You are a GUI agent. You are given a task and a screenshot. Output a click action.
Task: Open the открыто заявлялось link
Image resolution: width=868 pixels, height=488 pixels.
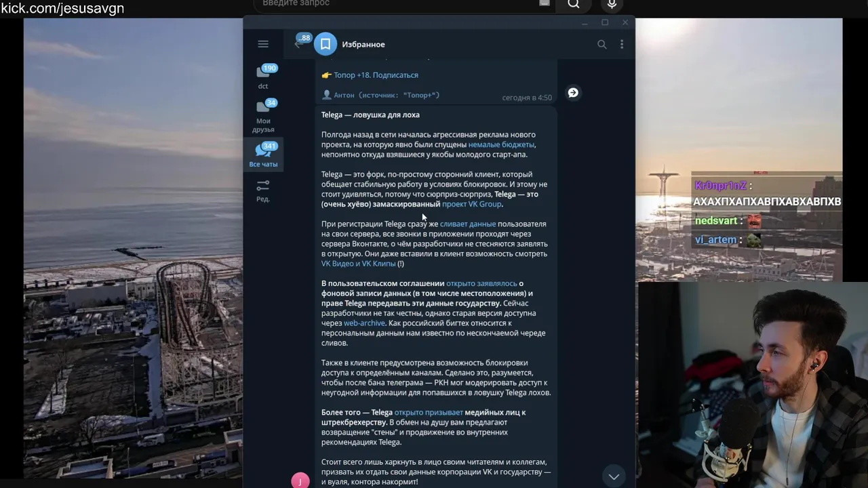pyautogui.click(x=481, y=283)
